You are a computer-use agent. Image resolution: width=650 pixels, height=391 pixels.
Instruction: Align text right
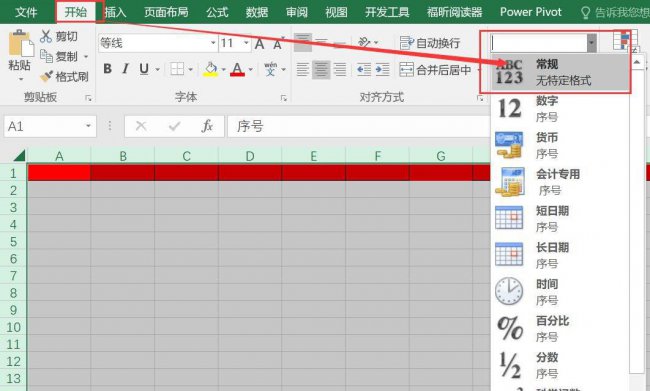coord(340,69)
